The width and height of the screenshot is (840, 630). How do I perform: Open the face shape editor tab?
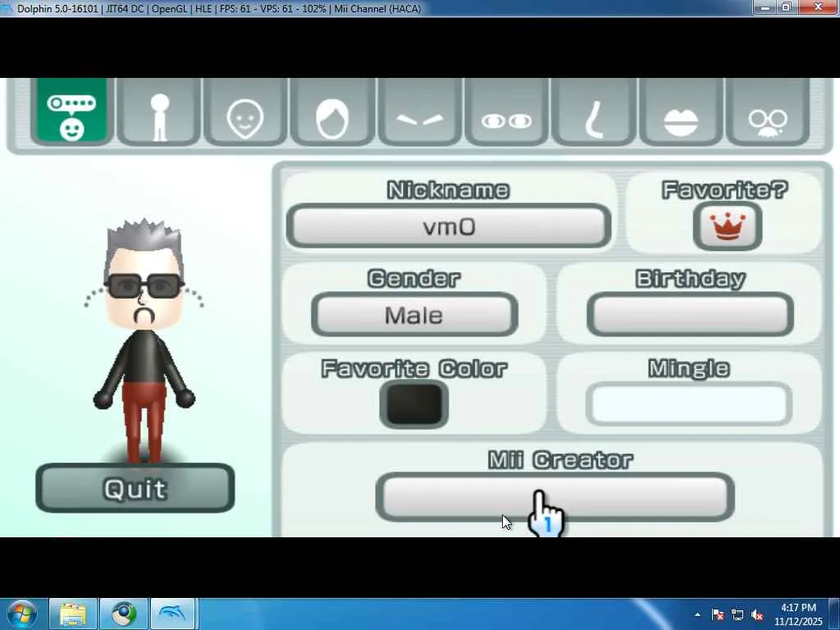point(245,112)
